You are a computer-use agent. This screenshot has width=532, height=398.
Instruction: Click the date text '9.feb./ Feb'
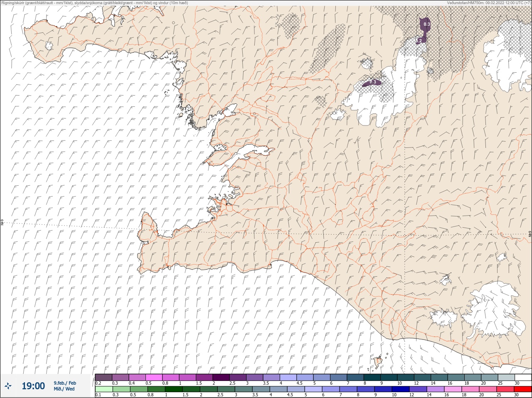click(65, 383)
